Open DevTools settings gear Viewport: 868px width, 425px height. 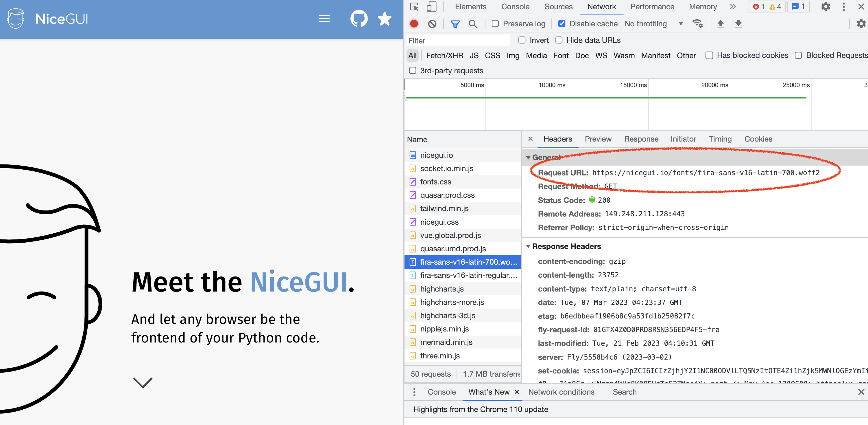(x=826, y=7)
